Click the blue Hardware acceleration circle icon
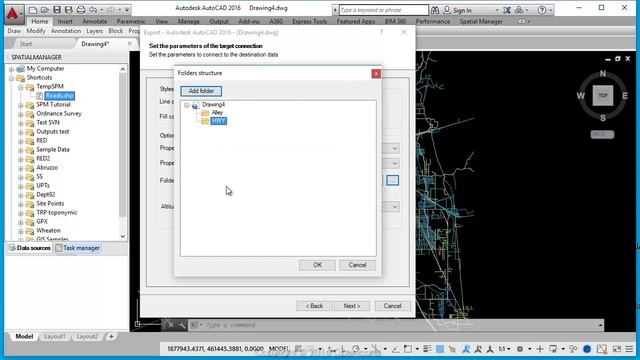The height and width of the screenshot is (360, 640). click(x=587, y=349)
